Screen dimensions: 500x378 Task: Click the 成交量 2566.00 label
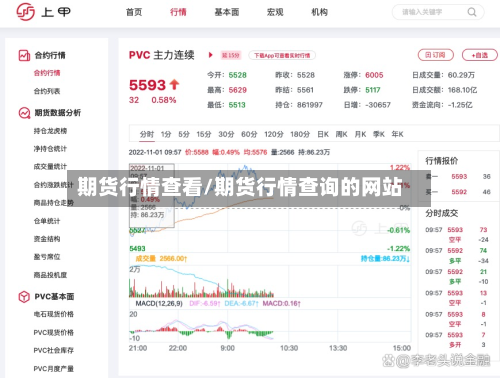tap(161, 259)
